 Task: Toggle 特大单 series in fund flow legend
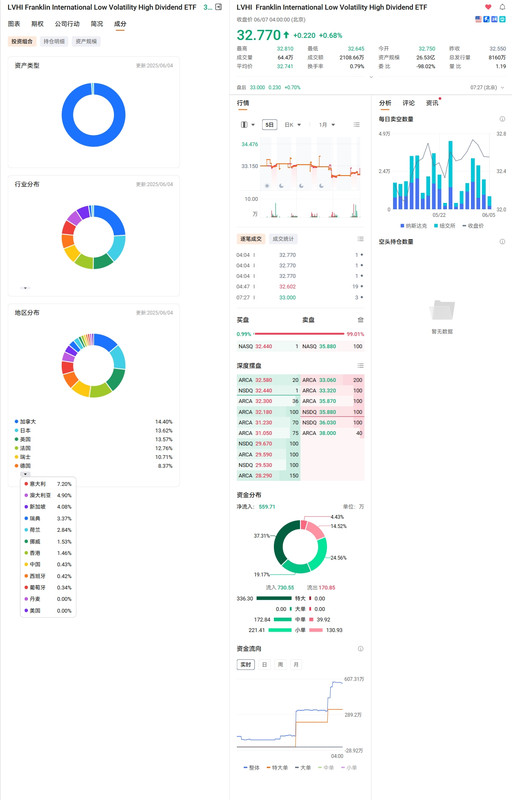click(x=277, y=767)
